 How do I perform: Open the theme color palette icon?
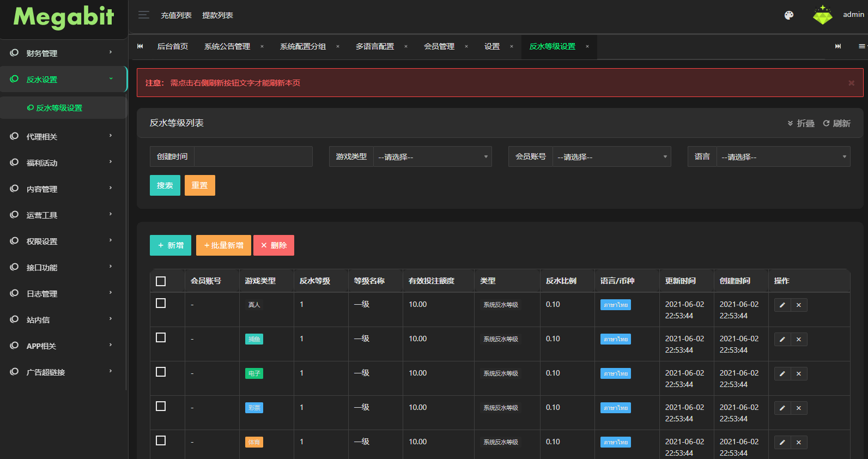click(x=788, y=15)
